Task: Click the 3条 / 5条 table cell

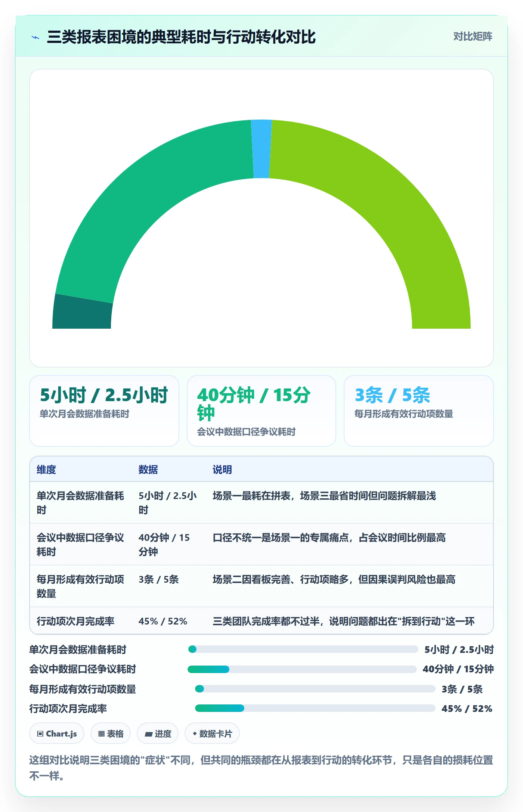Action: (159, 579)
